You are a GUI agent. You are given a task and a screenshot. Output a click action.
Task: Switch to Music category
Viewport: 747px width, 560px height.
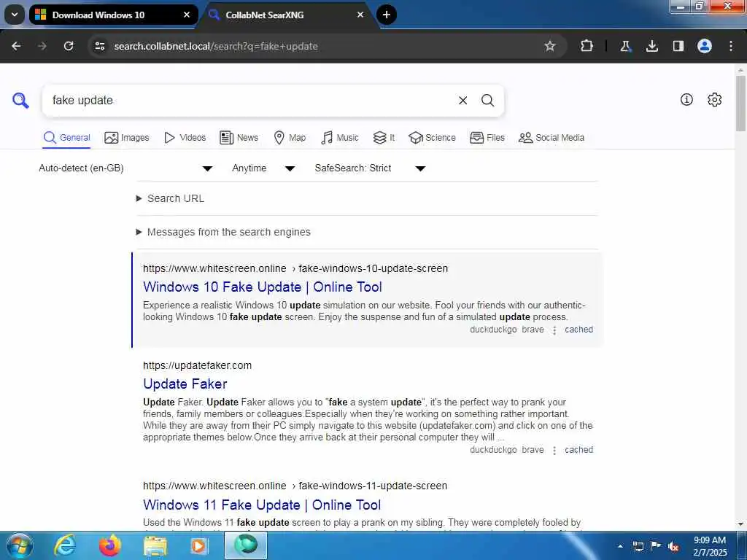(340, 138)
